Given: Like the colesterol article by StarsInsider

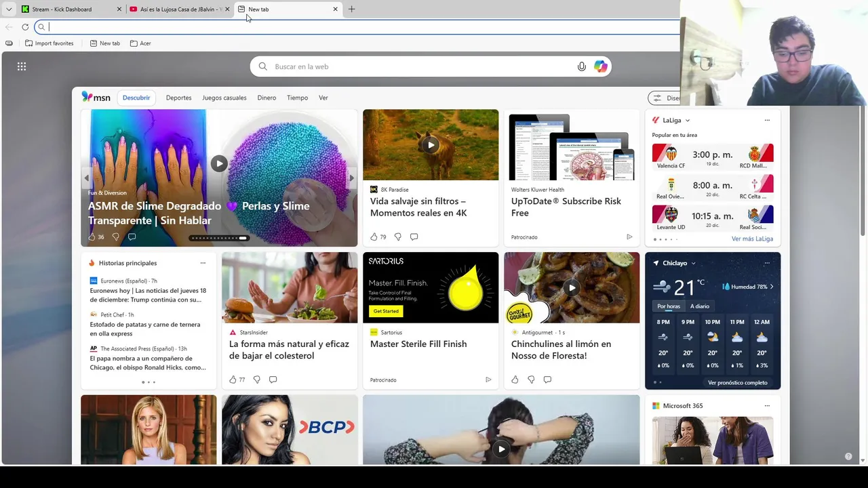Looking at the screenshot, I should 233,380.
